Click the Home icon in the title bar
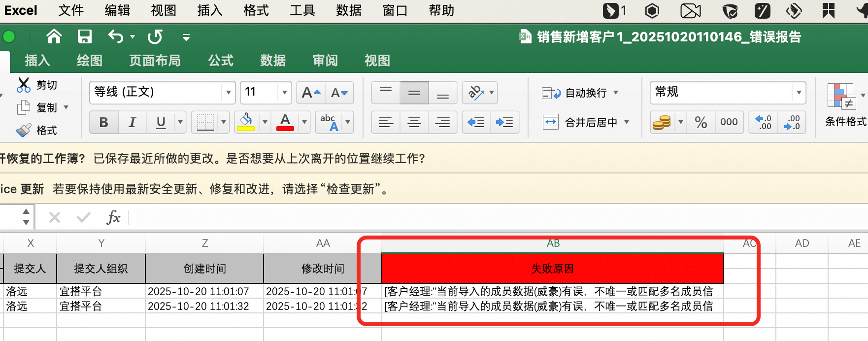The height and width of the screenshot is (341, 868). point(54,36)
